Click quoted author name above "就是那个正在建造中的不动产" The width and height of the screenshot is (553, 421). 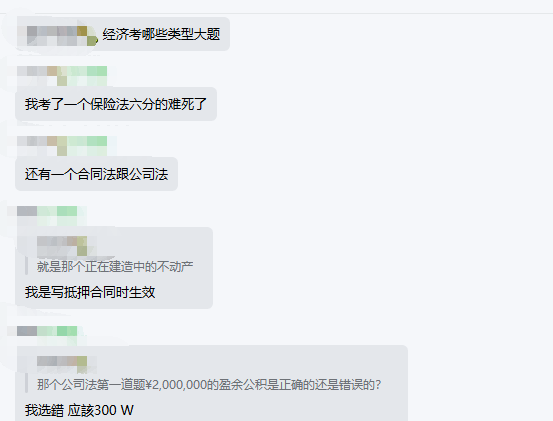[62, 246]
